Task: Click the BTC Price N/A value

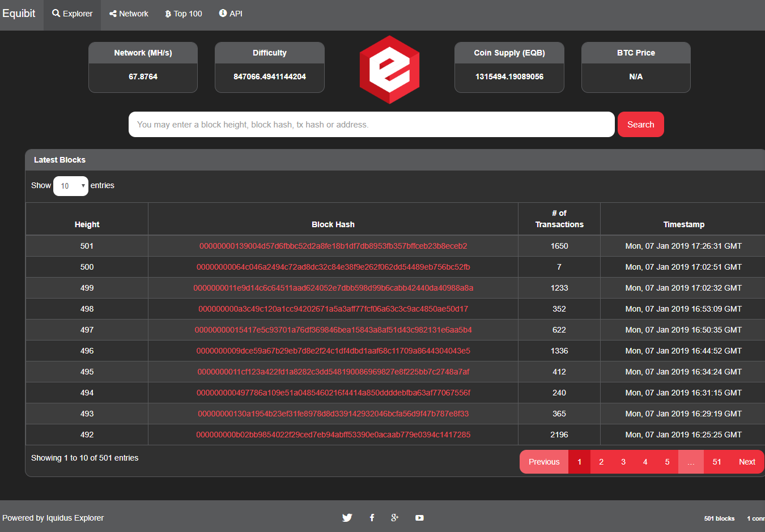Action: coord(636,76)
